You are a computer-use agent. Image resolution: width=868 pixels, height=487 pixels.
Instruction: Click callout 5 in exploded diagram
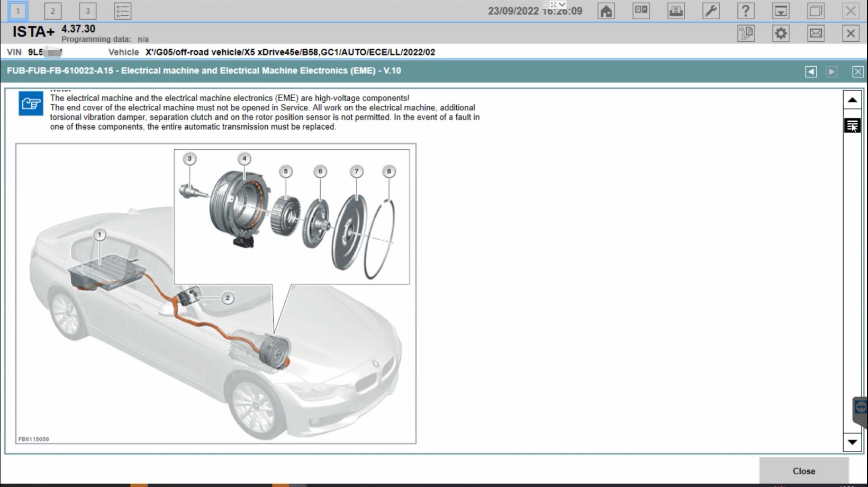point(285,171)
